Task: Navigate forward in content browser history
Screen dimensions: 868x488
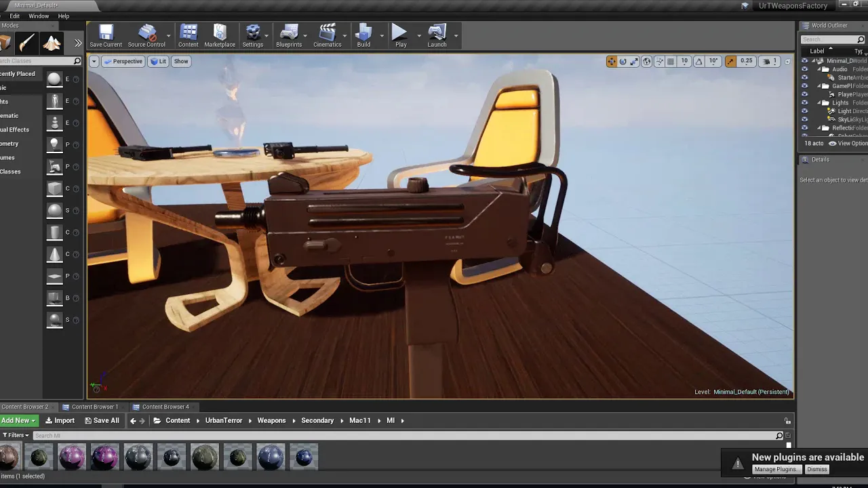Action: pos(142,421)
